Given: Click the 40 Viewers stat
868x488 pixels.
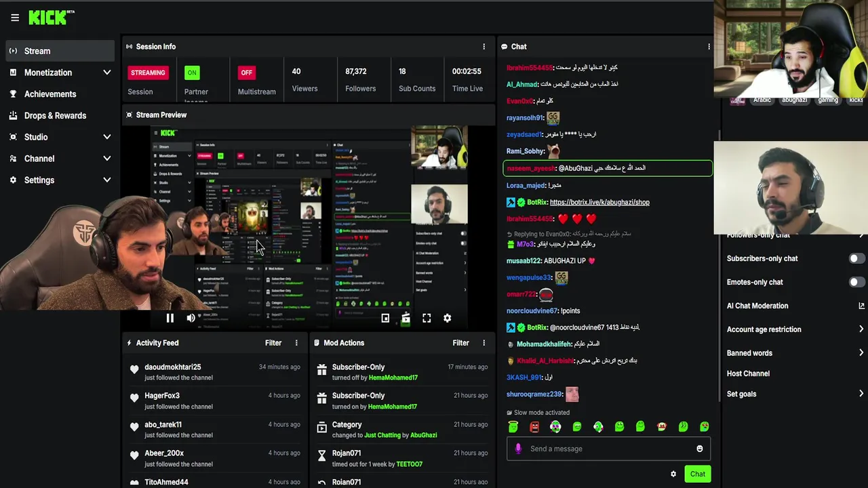Looking at the screenshot, I should tap(304, 80).
